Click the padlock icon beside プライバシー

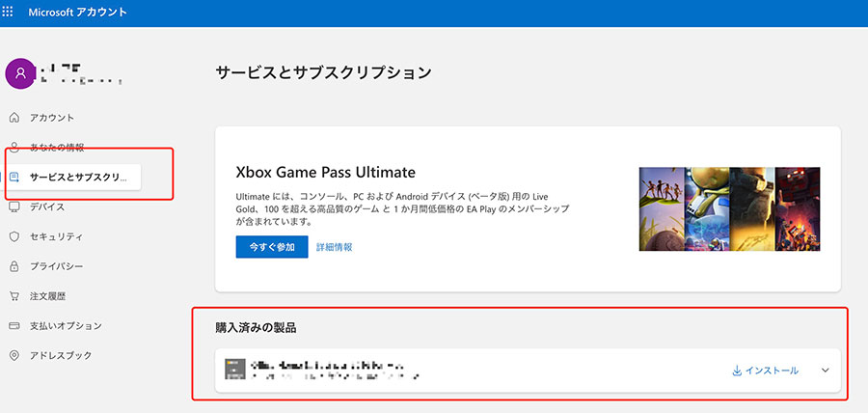point(14,266)
